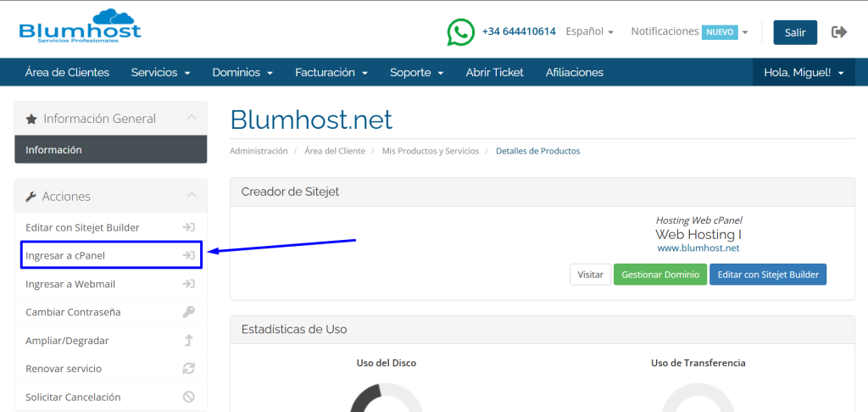Viewport: 868px width, 412px height.
Task: Click the ban icon on Solicitar Cancelación row
Action: (x=189, y=397)
